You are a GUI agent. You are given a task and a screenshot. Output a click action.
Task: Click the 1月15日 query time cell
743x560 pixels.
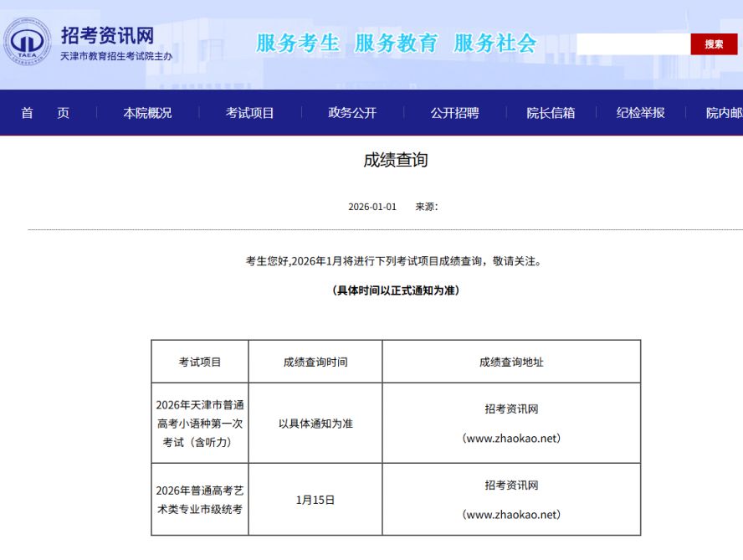[315, 500]
